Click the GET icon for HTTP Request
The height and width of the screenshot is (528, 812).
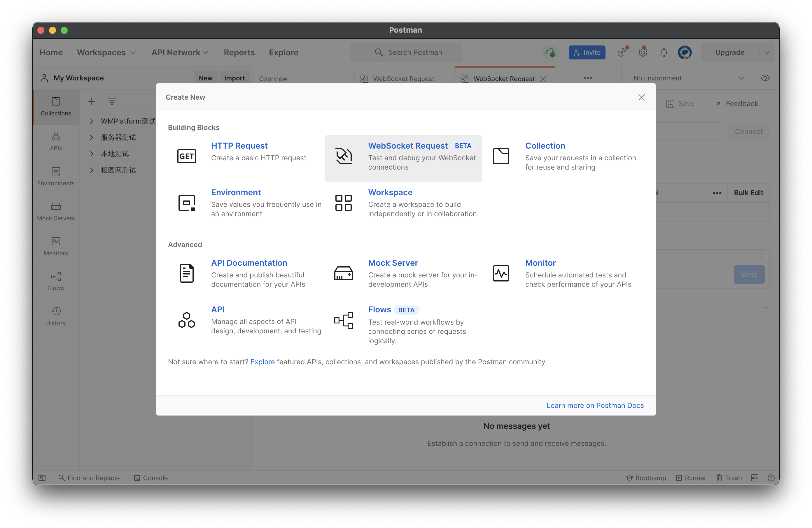187,156
